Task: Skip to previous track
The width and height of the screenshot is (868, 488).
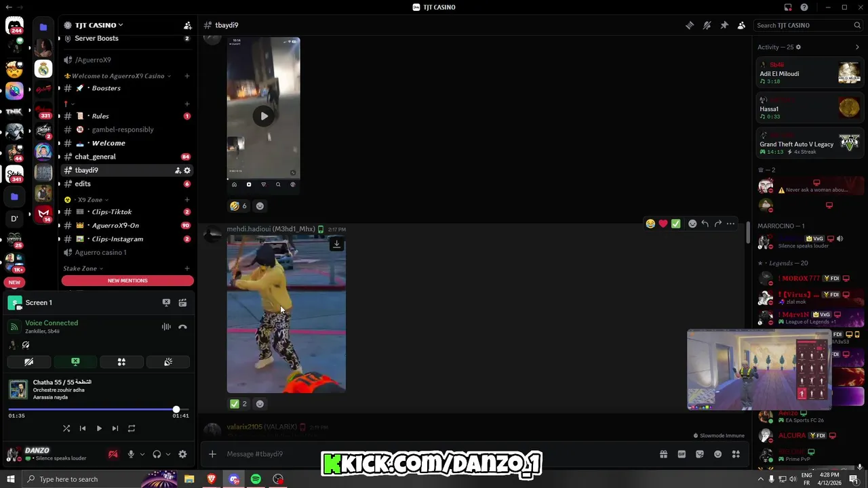Action: (83, 428)
